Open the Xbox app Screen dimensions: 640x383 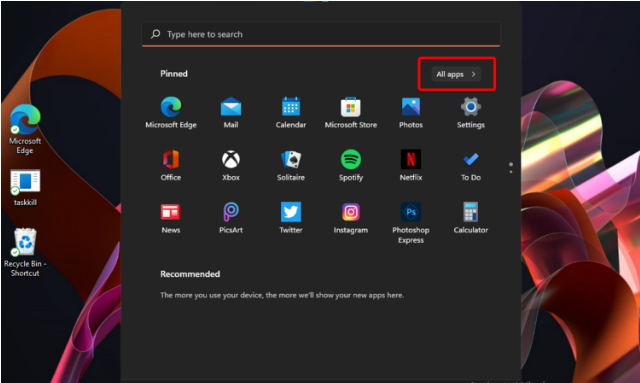coord(231,165)
